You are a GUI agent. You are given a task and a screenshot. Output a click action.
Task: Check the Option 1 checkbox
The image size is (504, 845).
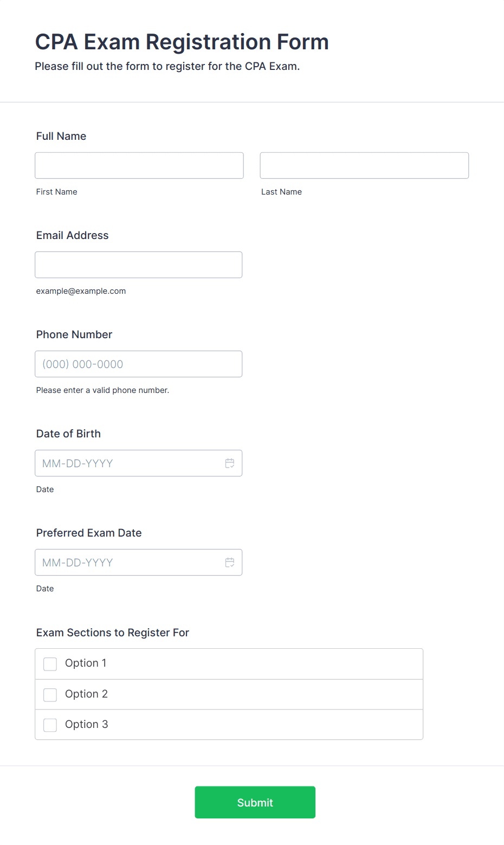click(50, 664)
